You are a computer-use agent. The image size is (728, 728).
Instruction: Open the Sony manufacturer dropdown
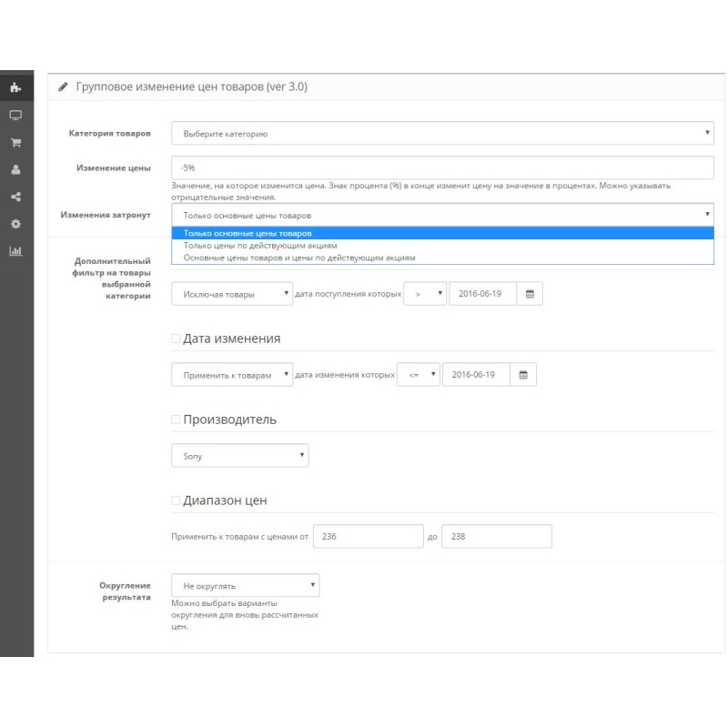(x=239, y=456)
